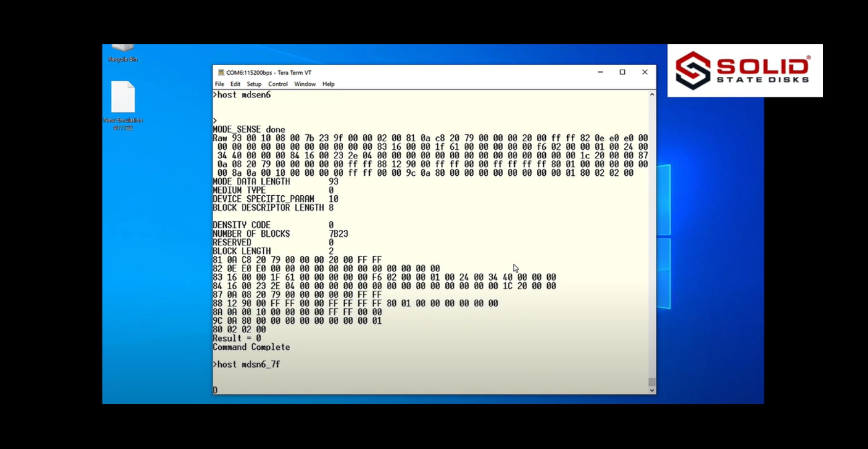
Task: Click the mode page line starting with 9C 0A
Action: (297, 321)
